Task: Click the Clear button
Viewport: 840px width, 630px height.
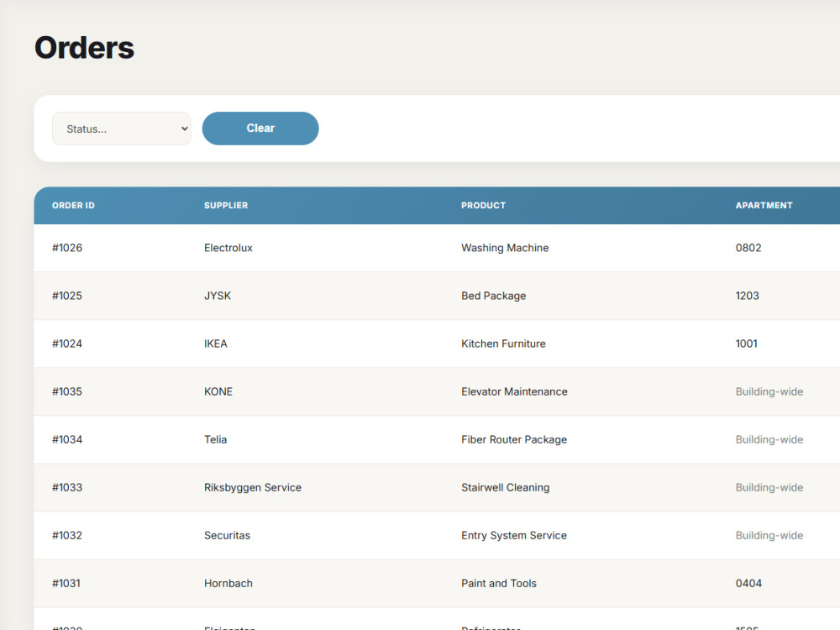Action: pos(260,129)
